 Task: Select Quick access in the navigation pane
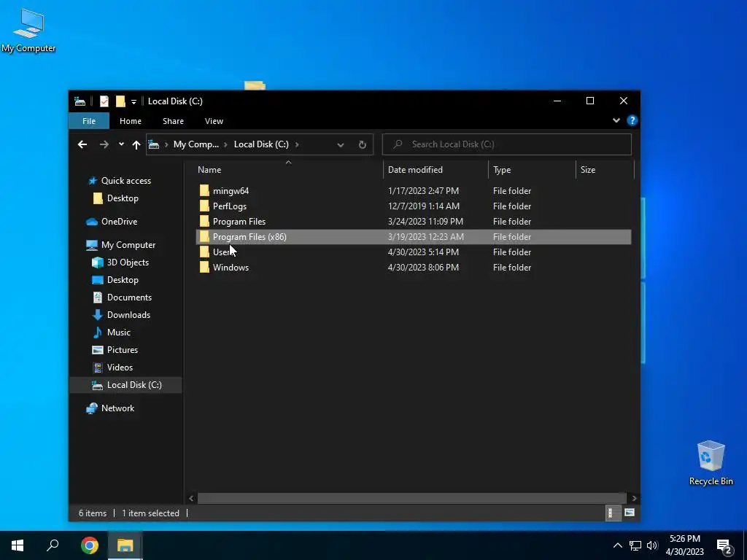click(x=125, y=181)
